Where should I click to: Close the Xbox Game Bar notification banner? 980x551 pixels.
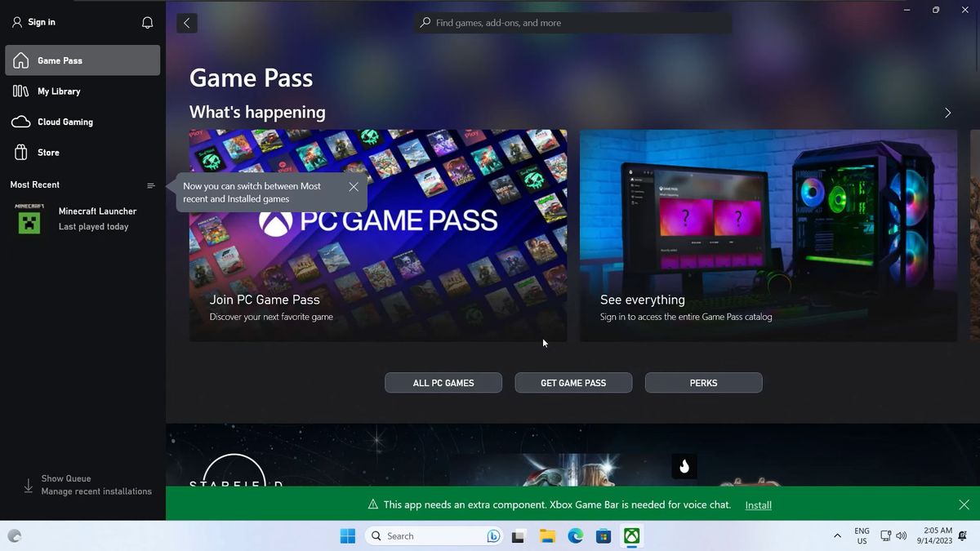[964, 504]
